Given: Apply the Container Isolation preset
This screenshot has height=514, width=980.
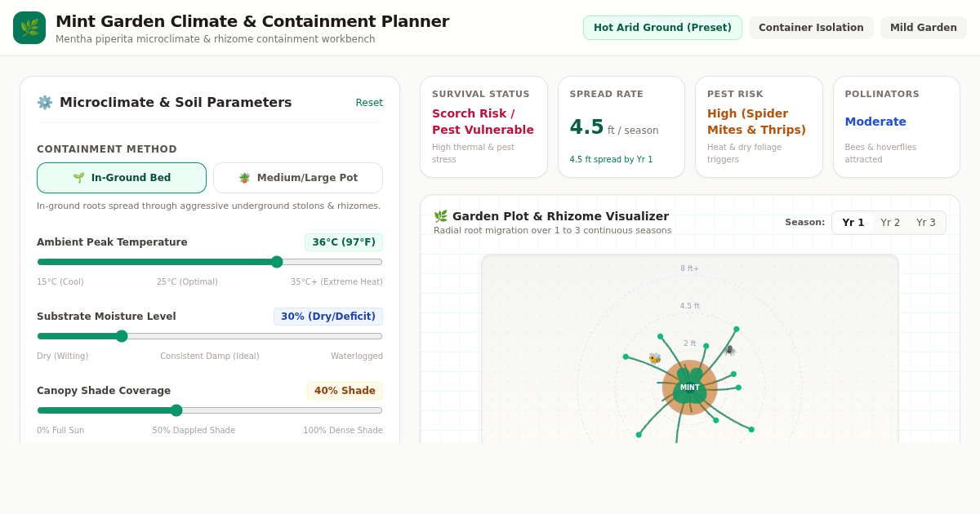Looking at the screenshot, I should tap(811, 28).
